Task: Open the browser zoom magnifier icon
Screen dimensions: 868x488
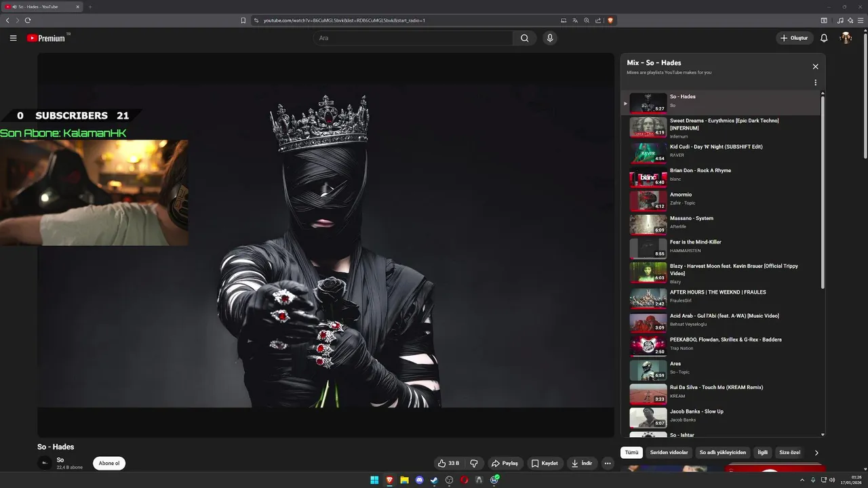Action: pos(587,20)
